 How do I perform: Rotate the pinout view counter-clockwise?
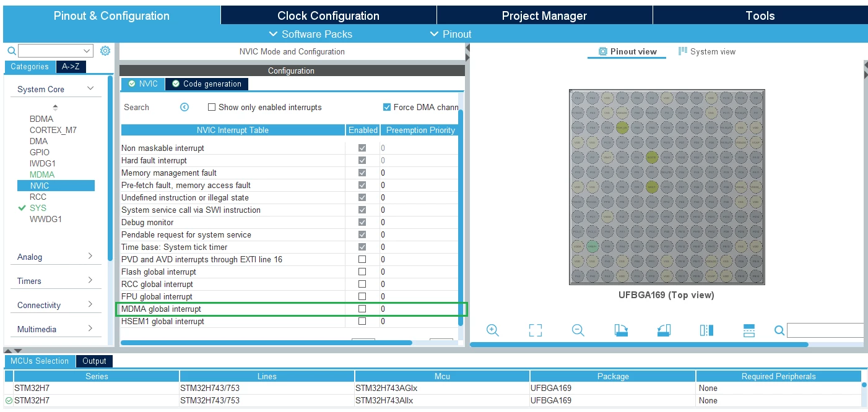(x=664, y=330)
